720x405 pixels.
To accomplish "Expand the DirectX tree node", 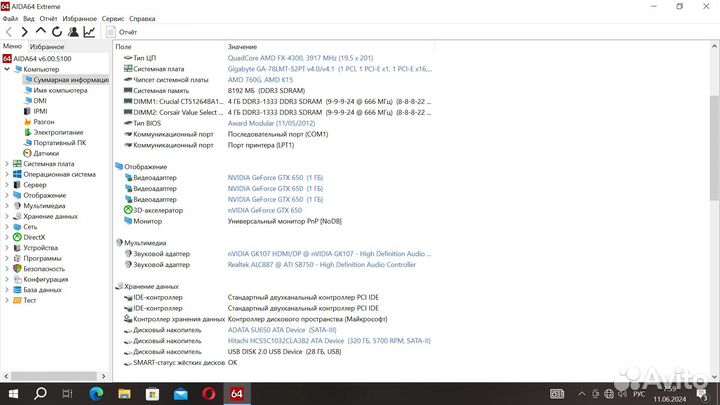I will [x=7, y=237].
